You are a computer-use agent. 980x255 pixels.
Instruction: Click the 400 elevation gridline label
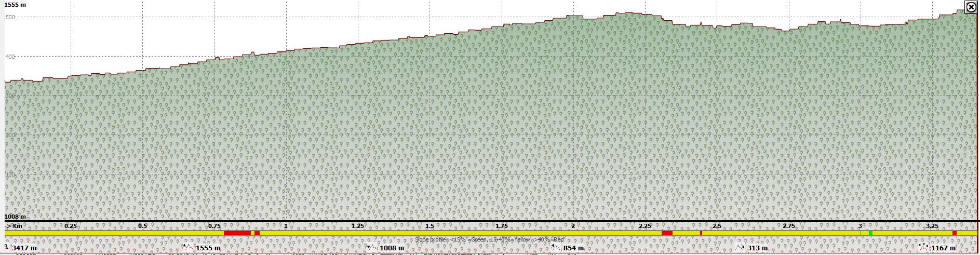tap(10, 57)
